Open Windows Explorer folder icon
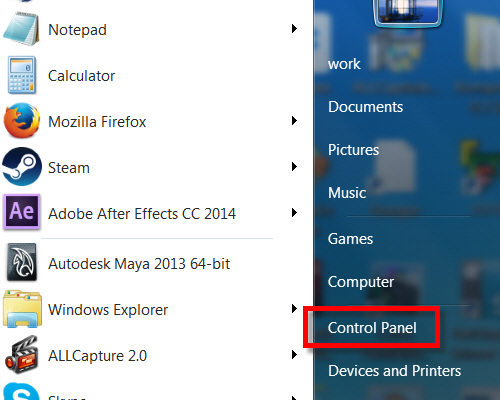This screenshot has width=500, height=400. (22, 309)
